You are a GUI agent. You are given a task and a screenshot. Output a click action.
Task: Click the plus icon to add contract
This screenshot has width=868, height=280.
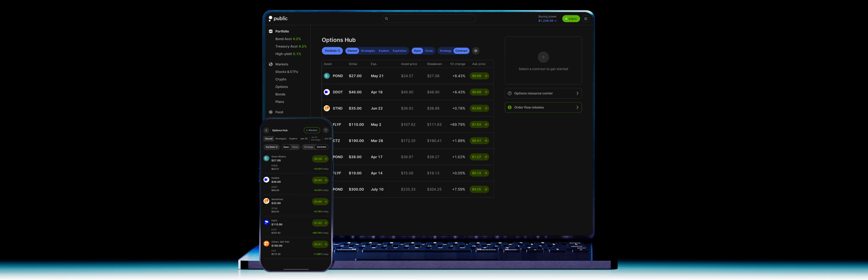(x=543, y=57)
